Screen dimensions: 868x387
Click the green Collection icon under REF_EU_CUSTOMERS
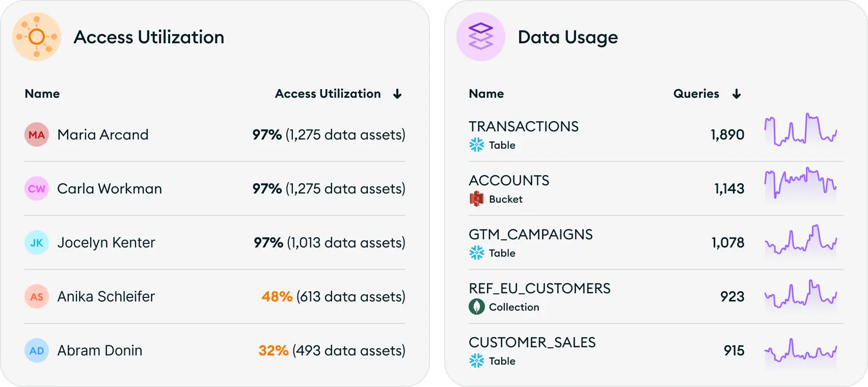(477, 307)
